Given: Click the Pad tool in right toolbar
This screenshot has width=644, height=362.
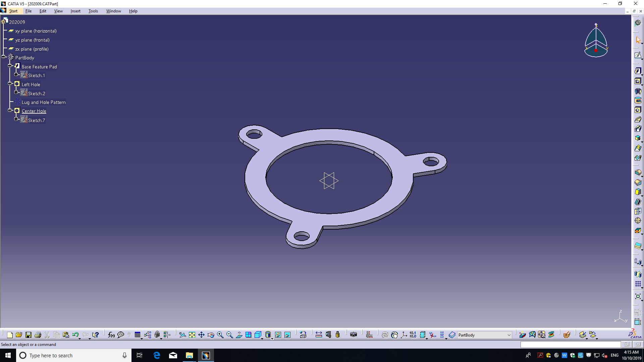Looking at the screenshot, I should click(x=638, y=71).
